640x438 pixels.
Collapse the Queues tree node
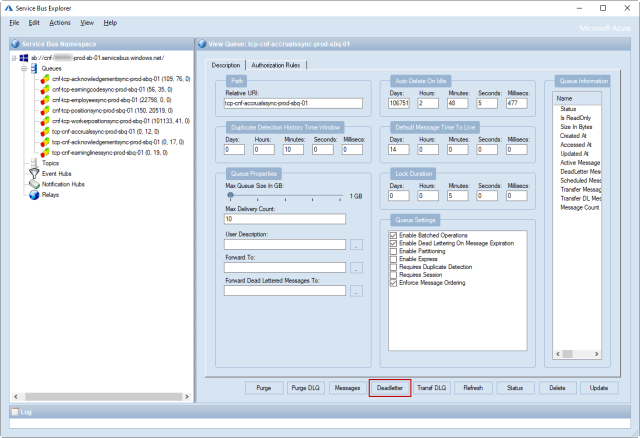point(24,69)
